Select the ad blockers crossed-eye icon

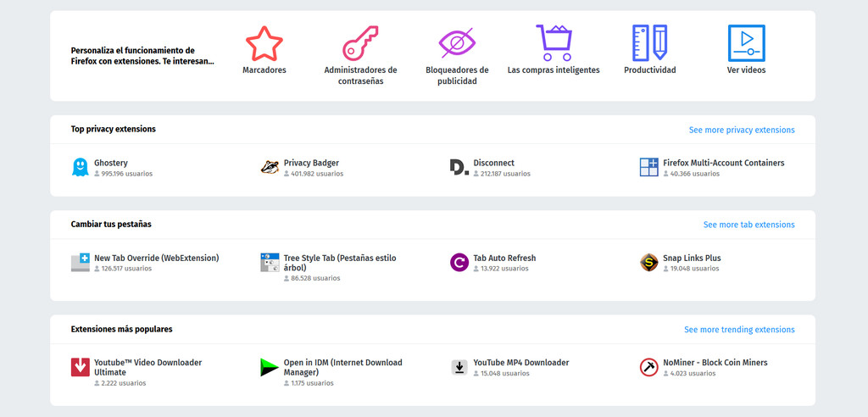[x=457, y=43]
